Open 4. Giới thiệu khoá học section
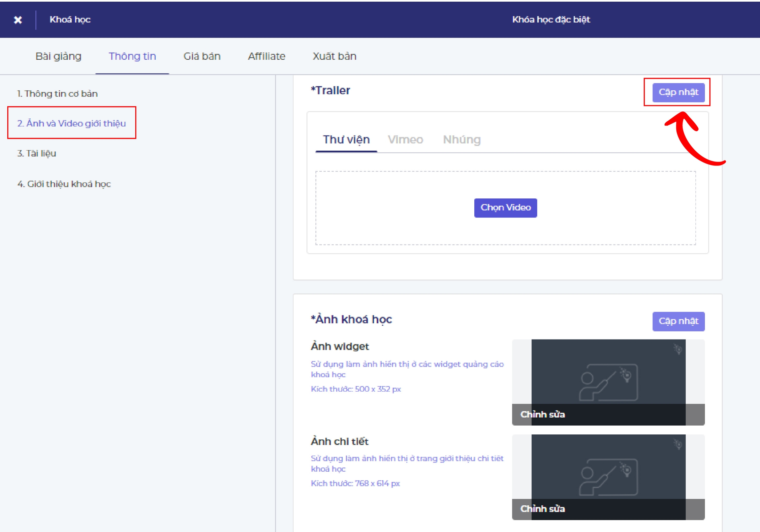Viewport: 760px width, 532px height. click(x=64, y=184)
